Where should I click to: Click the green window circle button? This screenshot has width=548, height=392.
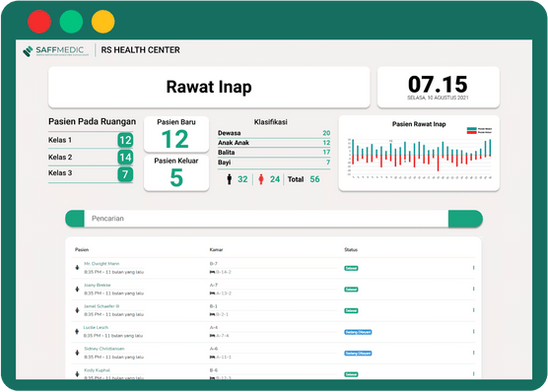click(x=71, y=22)
